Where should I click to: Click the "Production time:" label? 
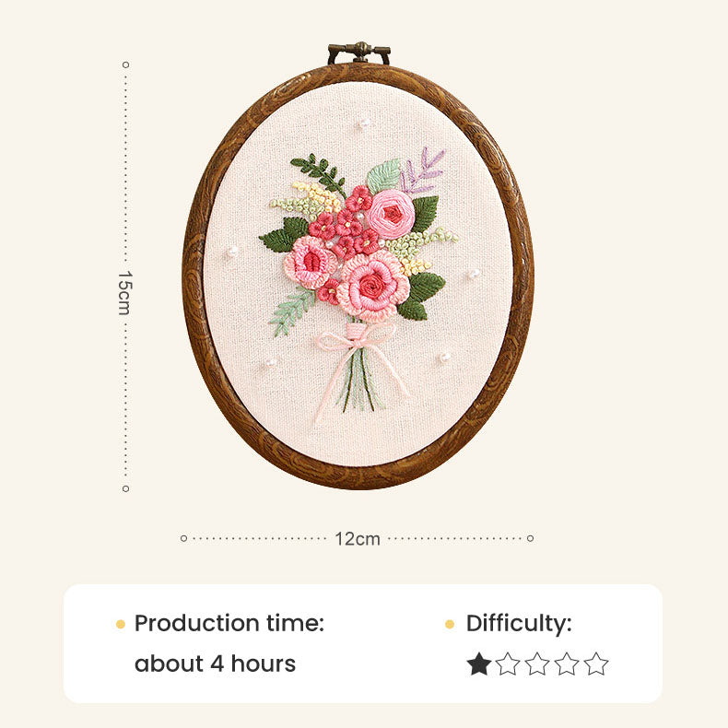[229, 624]
